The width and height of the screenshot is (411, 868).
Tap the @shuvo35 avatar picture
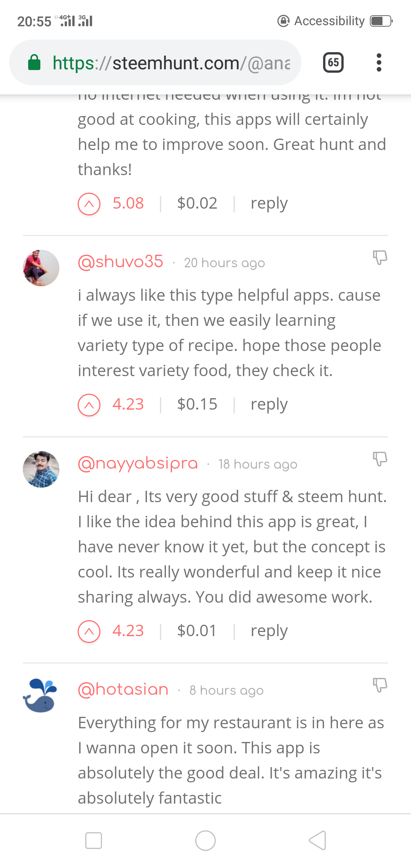pos(41,268)
